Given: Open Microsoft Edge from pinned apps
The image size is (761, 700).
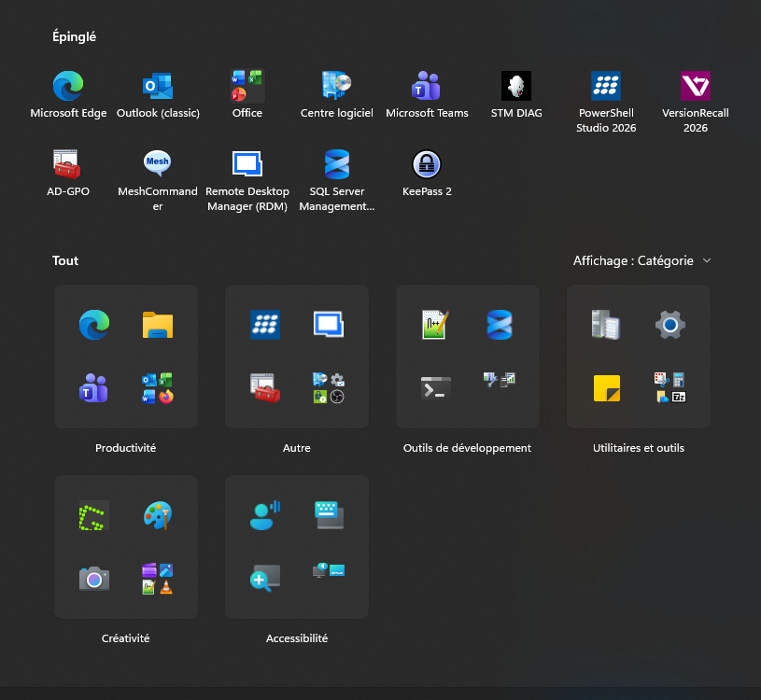Looking at the screenshot, I should (x=68, y=95).
